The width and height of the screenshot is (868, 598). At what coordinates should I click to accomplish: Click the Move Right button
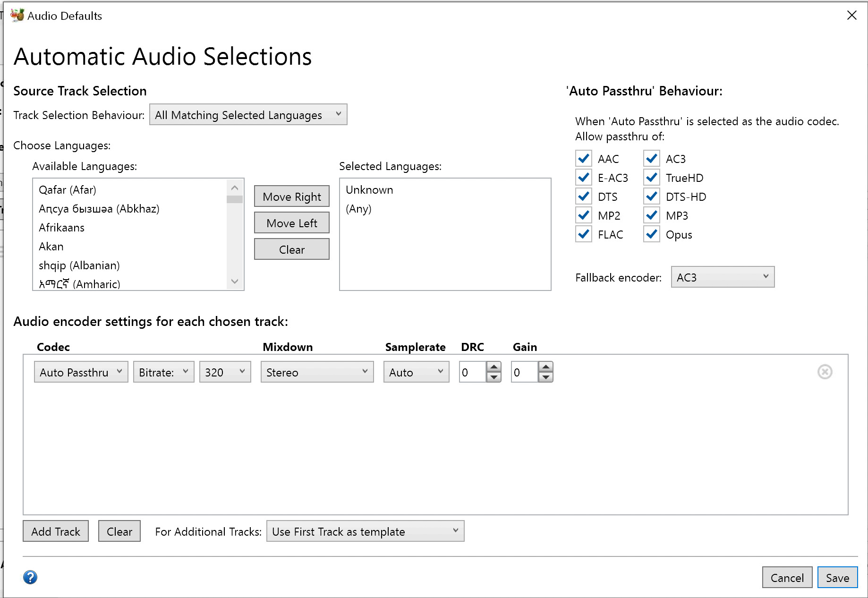pos(291,196)
